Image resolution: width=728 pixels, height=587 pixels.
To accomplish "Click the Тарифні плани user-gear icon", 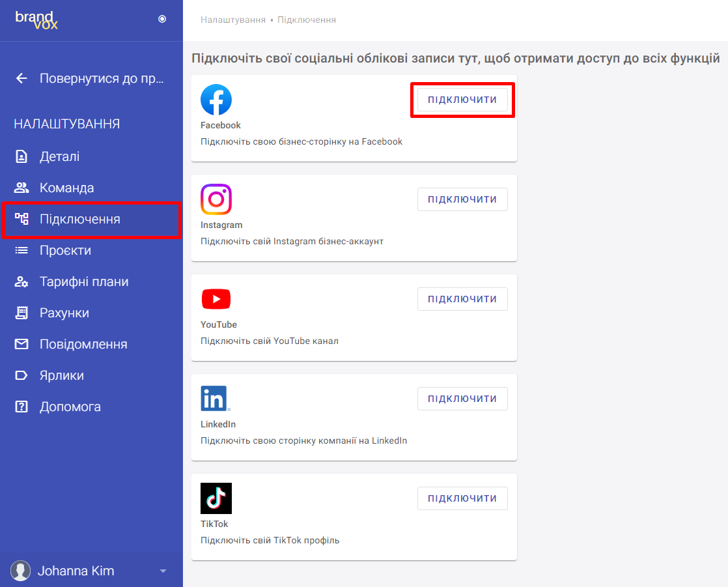I will coord(21,281).
